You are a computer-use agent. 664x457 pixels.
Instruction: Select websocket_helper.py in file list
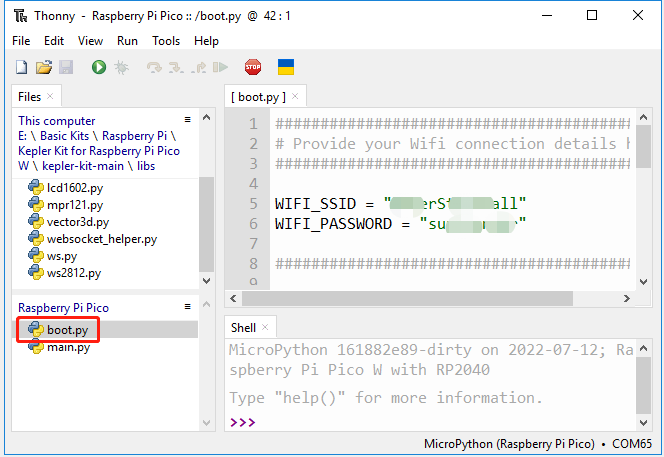tap(93, 238)
